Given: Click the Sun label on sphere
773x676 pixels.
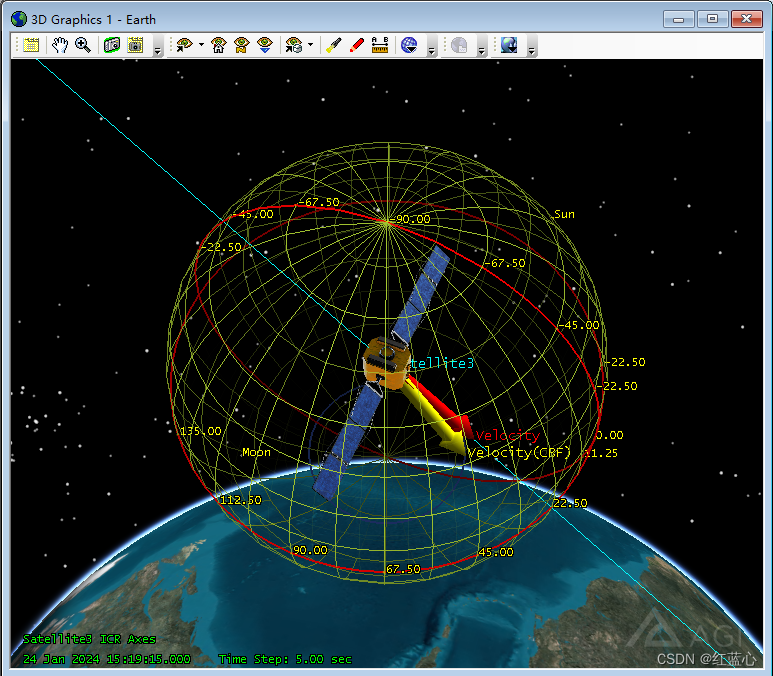Looking at the screenshot, I should [564, 214].
